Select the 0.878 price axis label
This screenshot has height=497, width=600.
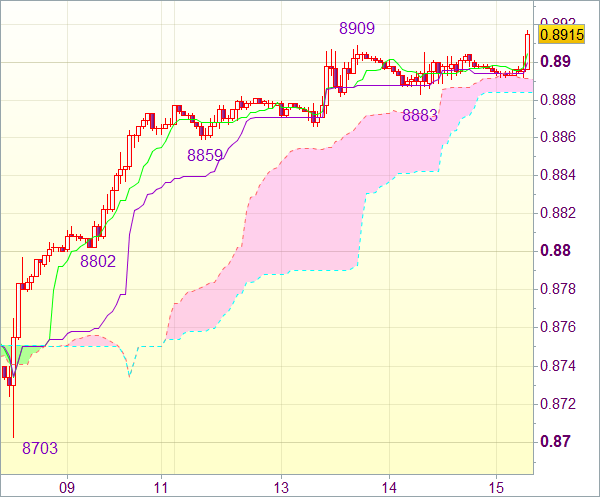click(558, 289)
